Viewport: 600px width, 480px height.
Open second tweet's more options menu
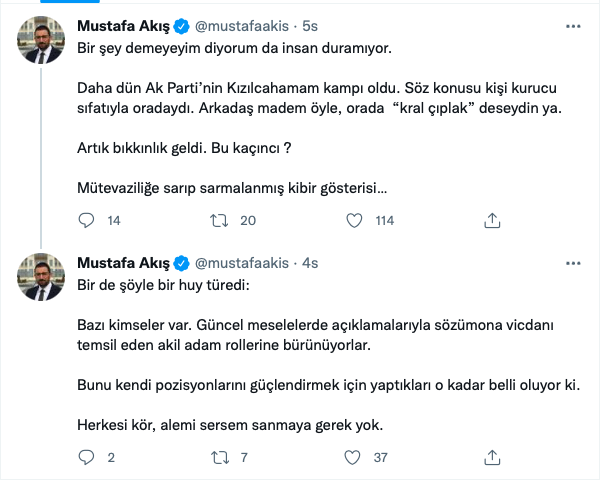[571, 263]
